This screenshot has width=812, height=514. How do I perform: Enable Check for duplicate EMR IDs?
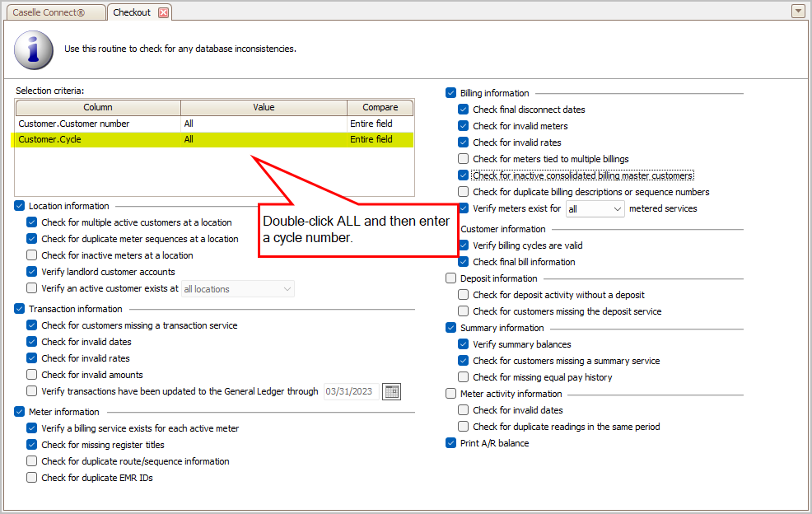[32, 478]
